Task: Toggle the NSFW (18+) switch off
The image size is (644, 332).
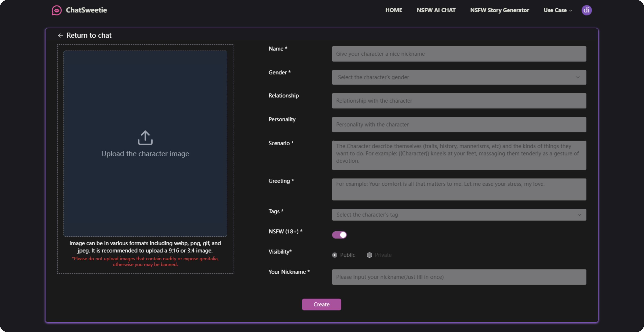Action: (339, 235)
